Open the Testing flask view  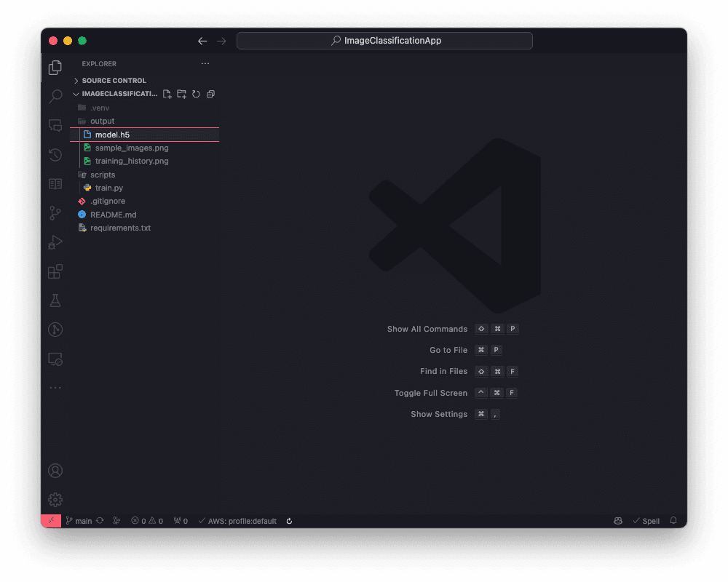pyautogui.click(x=55, y=300)
